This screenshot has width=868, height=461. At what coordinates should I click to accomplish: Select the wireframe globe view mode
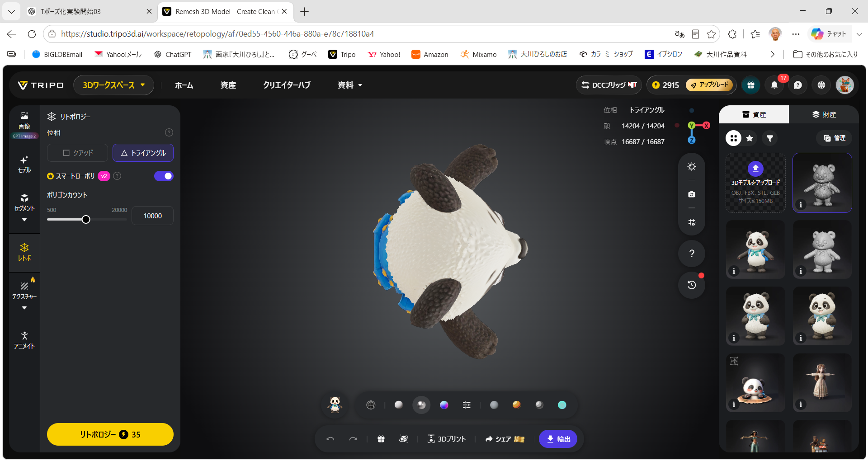point(371,405)
